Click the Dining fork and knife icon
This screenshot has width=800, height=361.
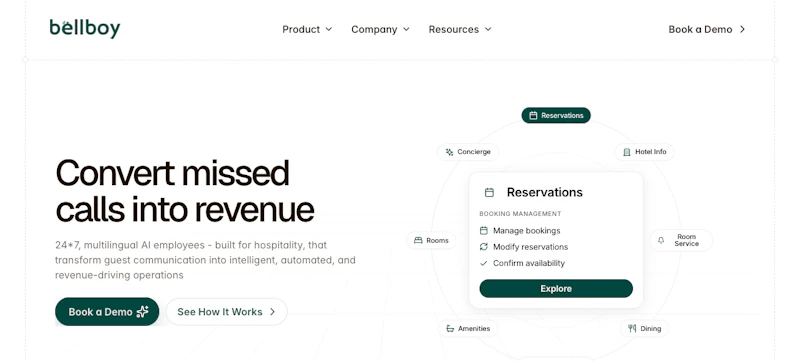(x=632, y=328)
